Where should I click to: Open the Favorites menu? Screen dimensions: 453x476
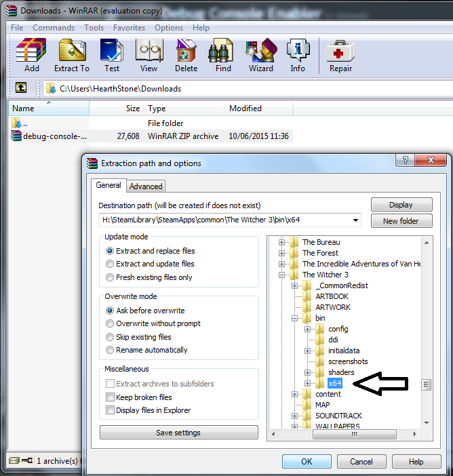point(129,28)
